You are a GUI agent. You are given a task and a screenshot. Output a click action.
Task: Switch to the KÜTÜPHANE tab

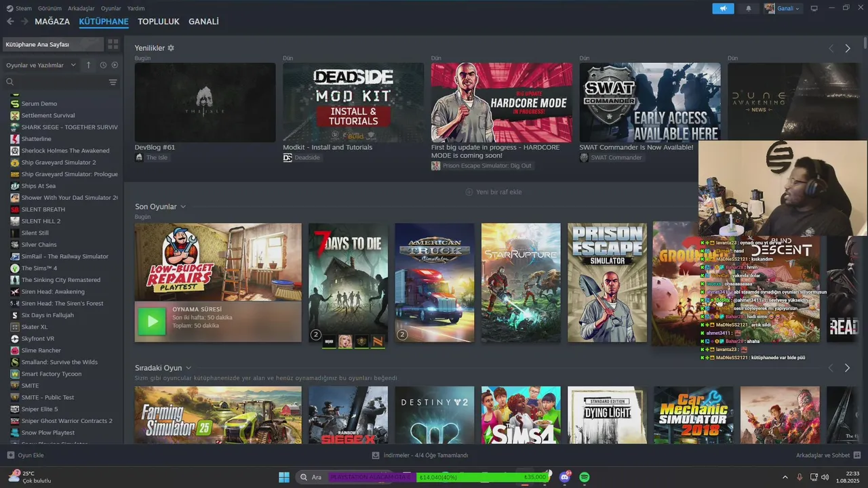104,22
